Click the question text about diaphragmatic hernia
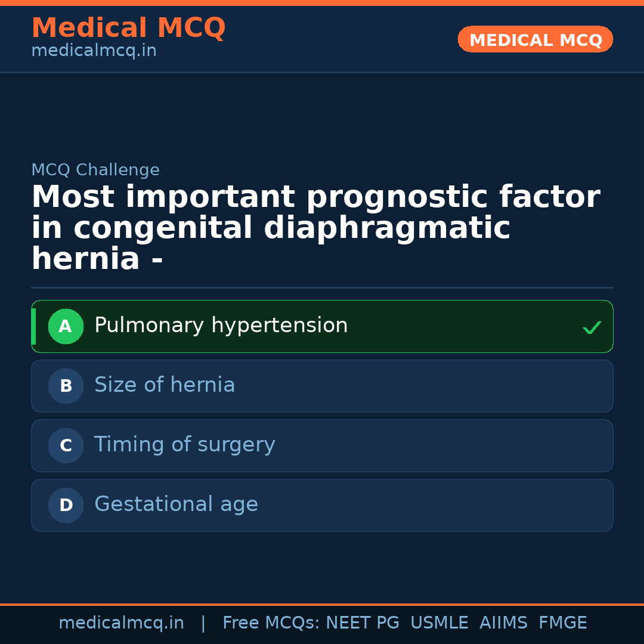 [x=315, y=228]
